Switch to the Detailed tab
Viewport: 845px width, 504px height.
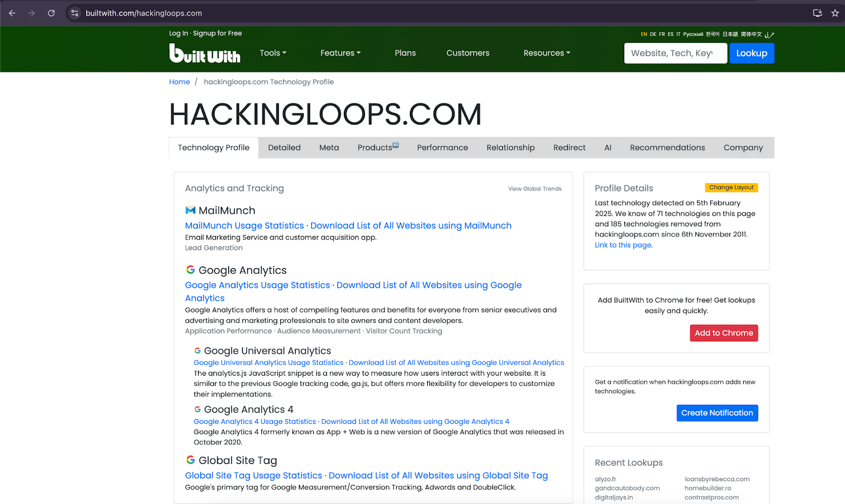(284, 148)
